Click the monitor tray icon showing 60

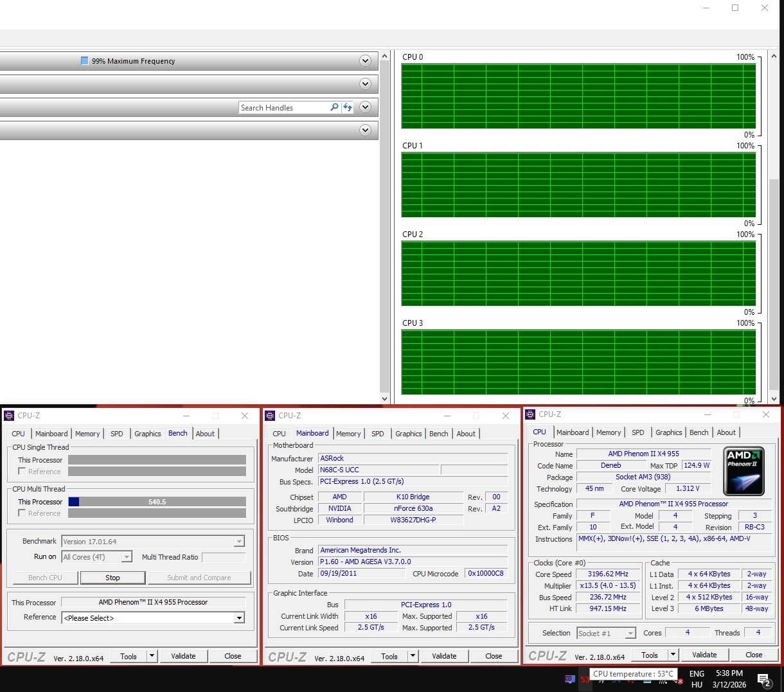point(569,679)
